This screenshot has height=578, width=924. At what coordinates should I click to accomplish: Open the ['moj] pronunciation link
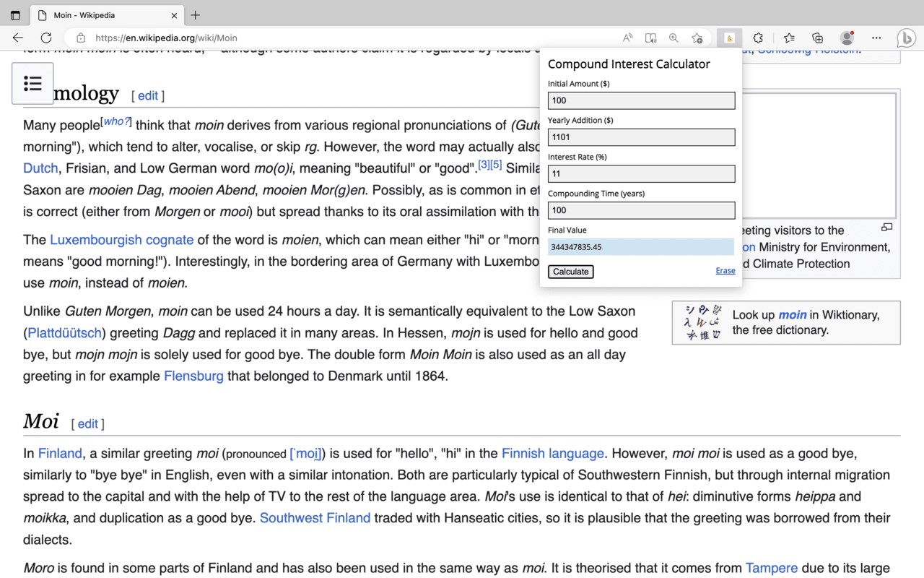[305, 454]
